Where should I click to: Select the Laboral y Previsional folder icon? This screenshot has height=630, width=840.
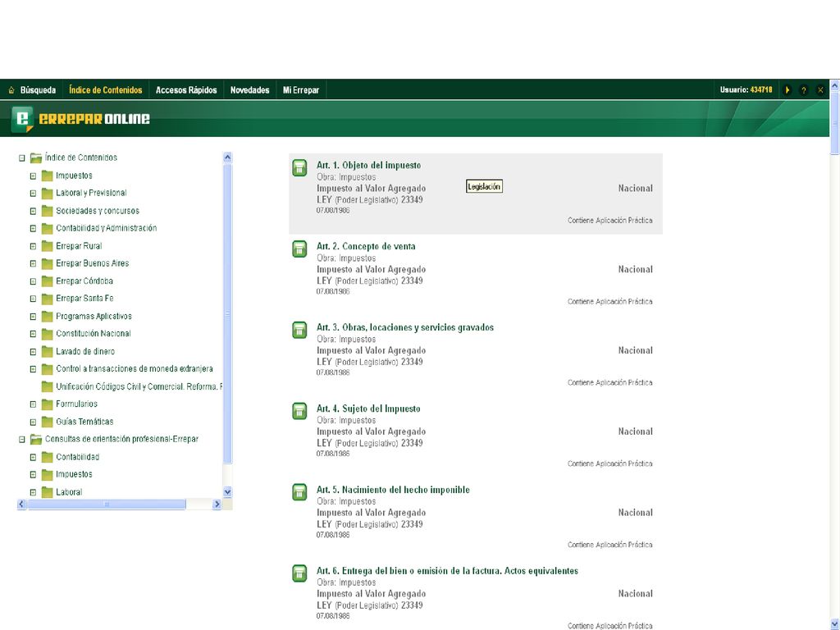pyautogui.click(x=47, y=193)
